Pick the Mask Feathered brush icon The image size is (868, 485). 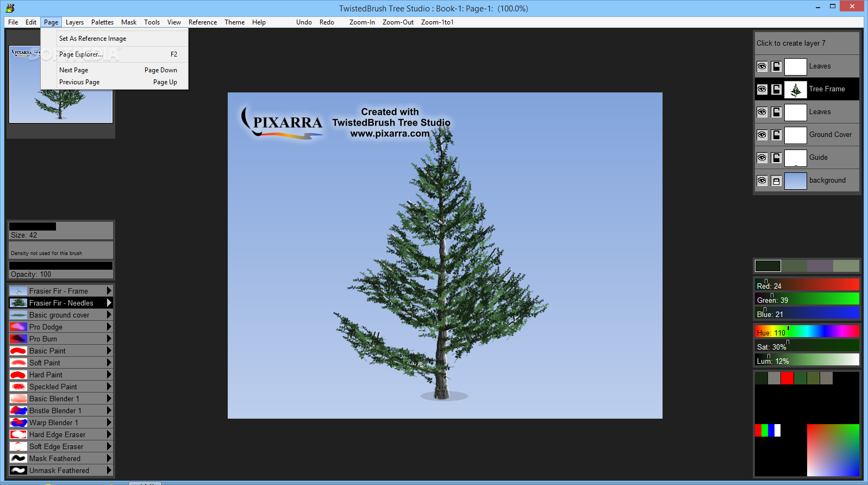click(x=18, y=458)
